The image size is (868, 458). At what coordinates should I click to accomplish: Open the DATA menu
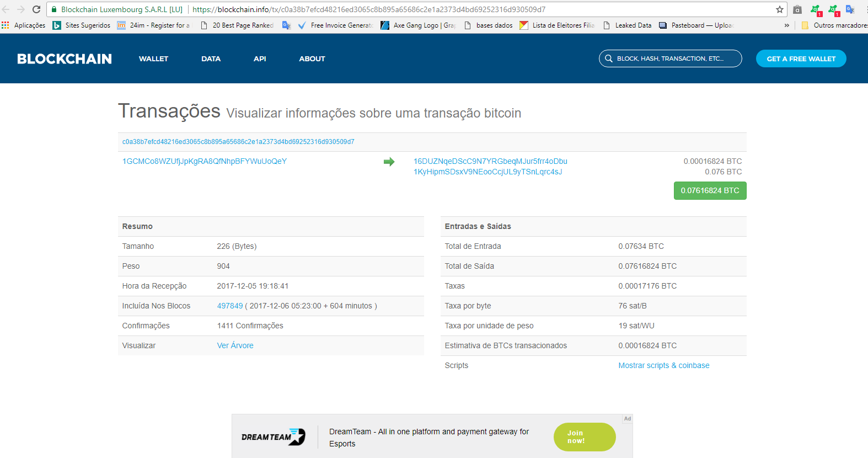pos(211,58)
